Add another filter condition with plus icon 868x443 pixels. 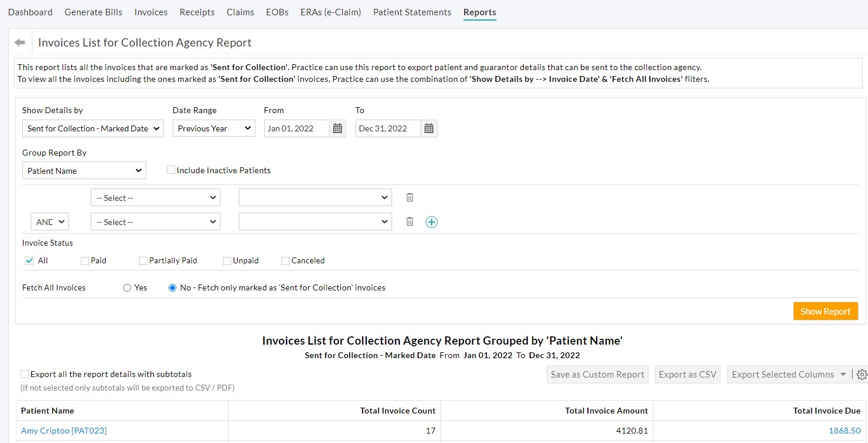[x=431, y=221]
